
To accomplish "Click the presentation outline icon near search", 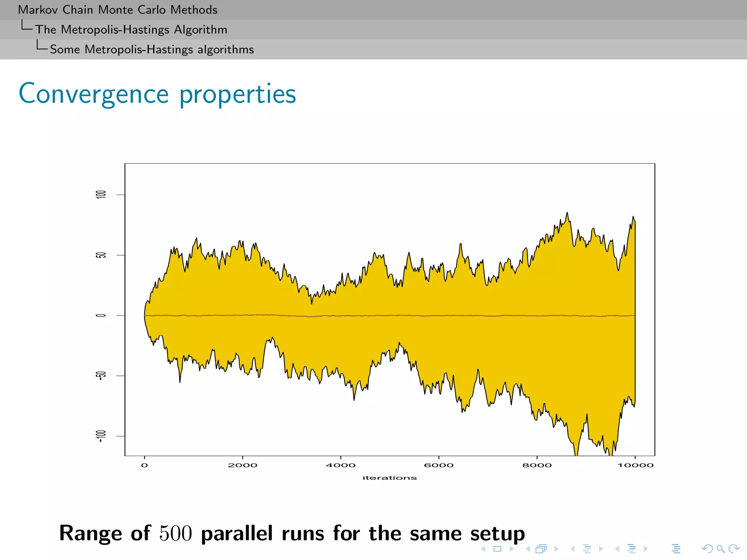I will click(x=676, y=549).
